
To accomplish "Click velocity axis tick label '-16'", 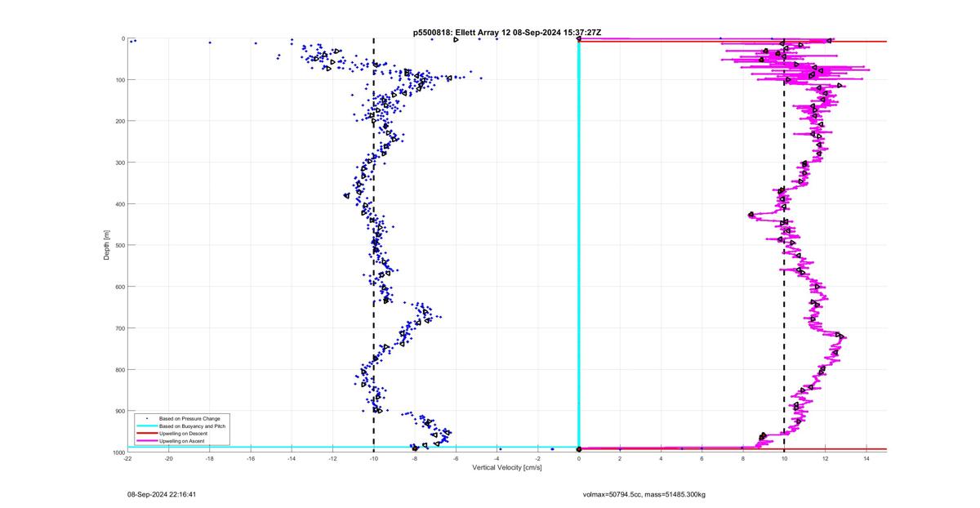I will click(x=251, y=458).
